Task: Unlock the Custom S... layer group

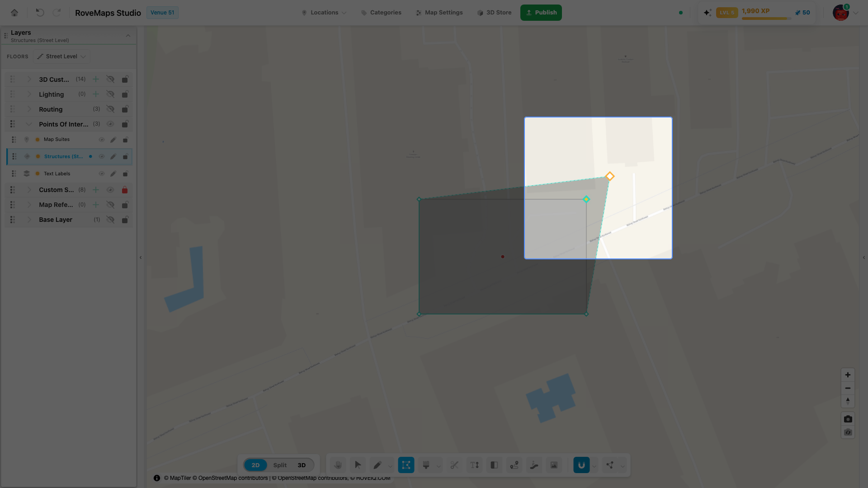Action: pos(125,190)
